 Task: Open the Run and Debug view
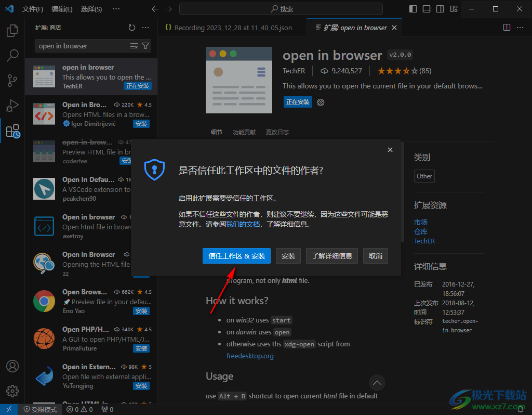12,106
